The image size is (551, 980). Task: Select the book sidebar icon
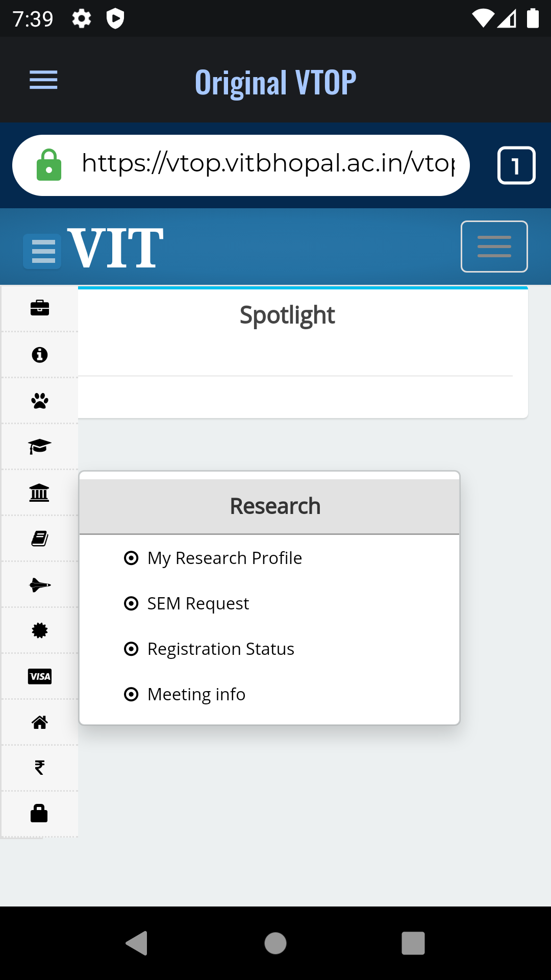[40, 538]
